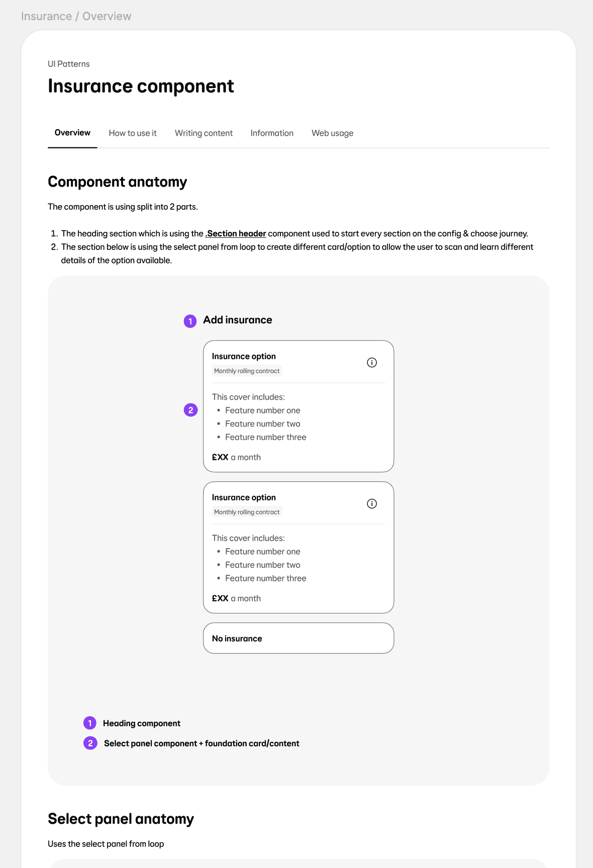Open the Web usage tab
The height and width of the screenshot is (868, 593).
coord(332,133)
